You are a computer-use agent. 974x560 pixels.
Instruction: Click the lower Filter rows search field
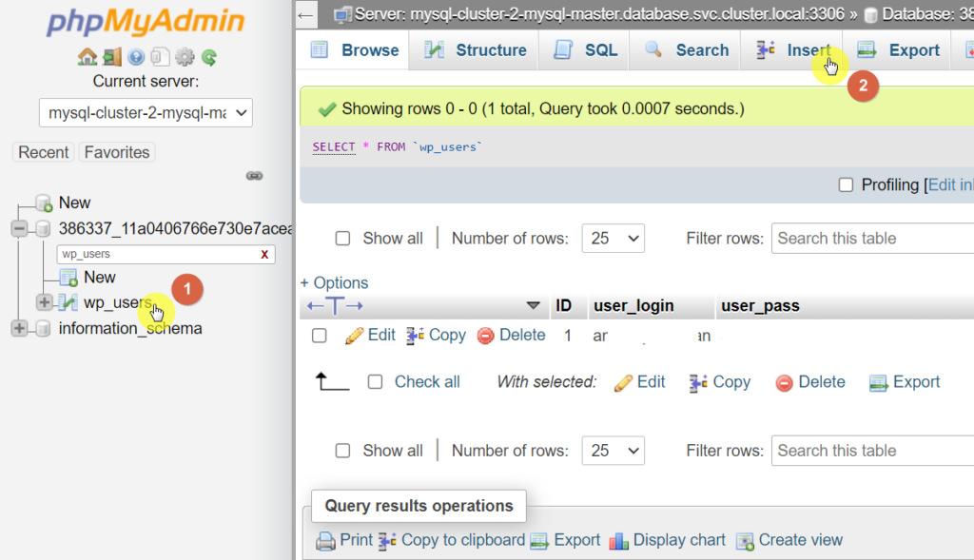coord(873,451)
